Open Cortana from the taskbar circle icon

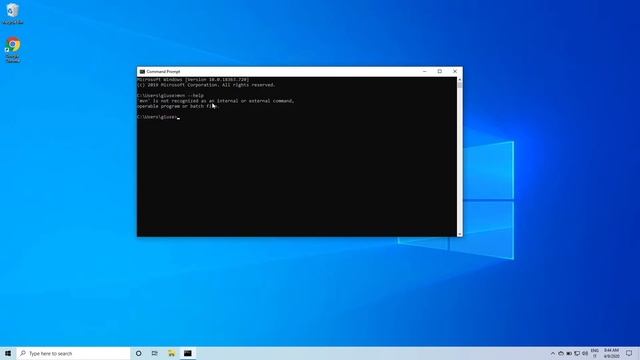point(139,353)
